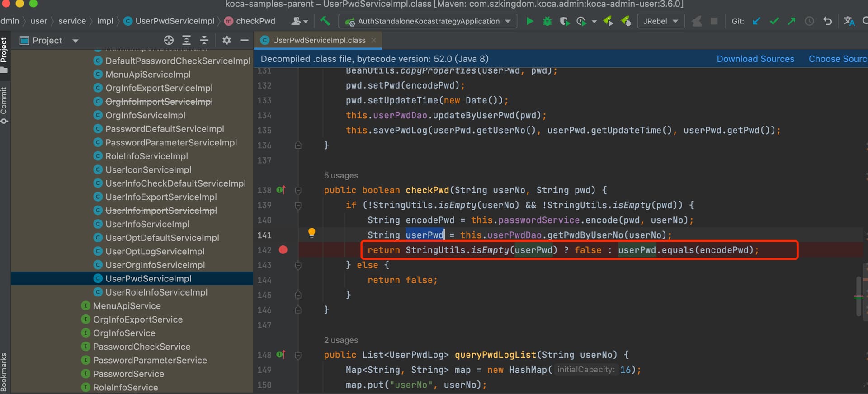
Task: Start debugging with the bug icon
Action: (547, 21)
